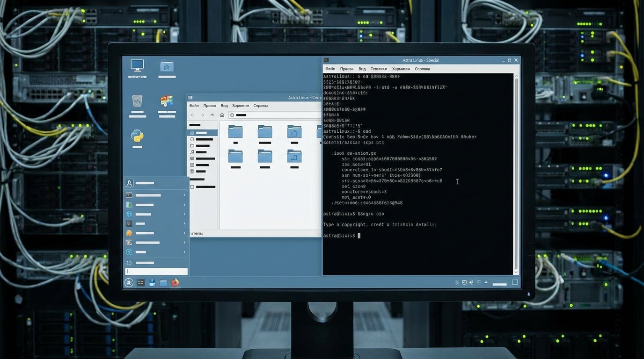644x359 pixels.
Task: Expand the submenu arrow beside the globe icon
Action: point(184,214)
